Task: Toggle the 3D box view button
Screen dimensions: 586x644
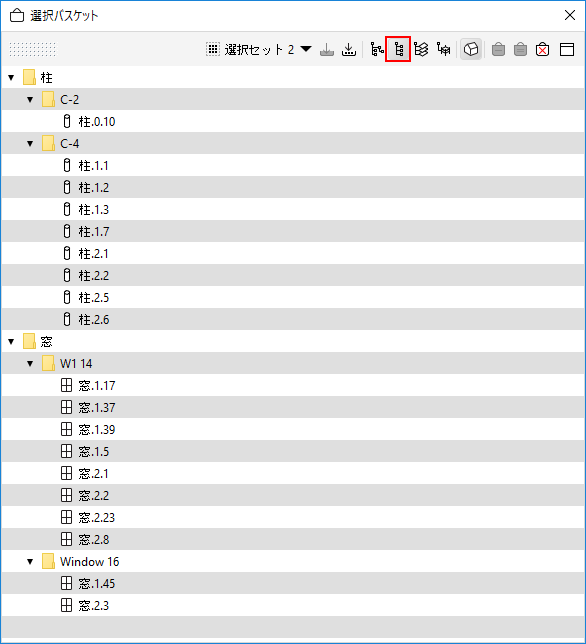Action: click(x=471, y=50)
